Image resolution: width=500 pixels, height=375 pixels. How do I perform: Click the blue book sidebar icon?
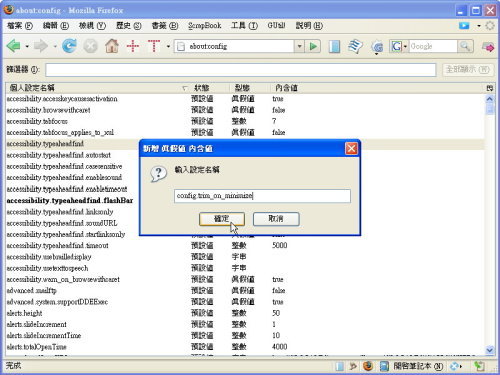pos(334,46)
